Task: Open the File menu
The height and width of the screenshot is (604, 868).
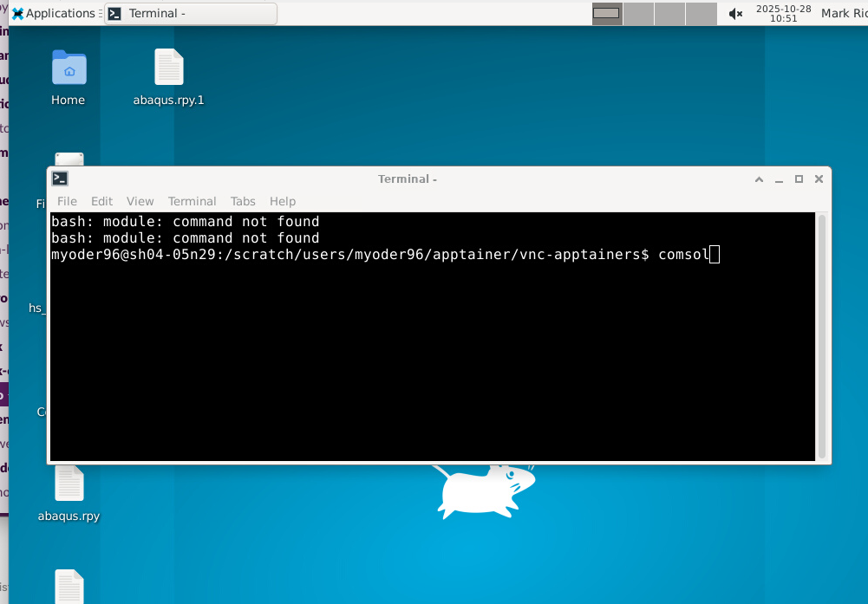Action: coord(67,201)
